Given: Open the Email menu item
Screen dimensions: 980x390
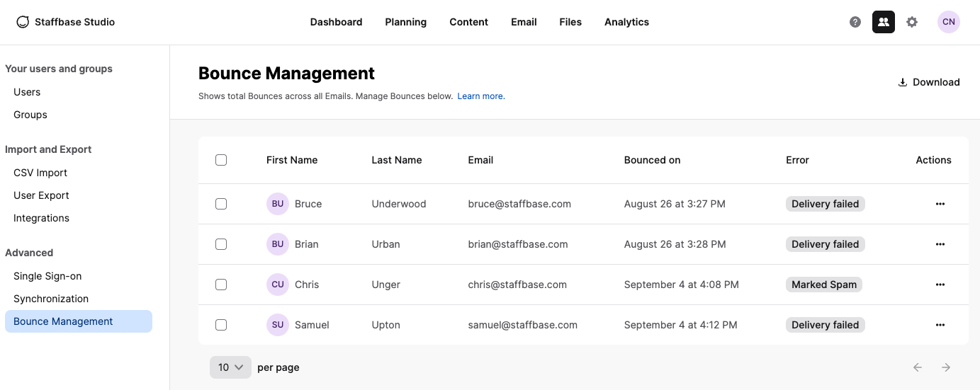Looking at the screenshot, I should 524,22.
